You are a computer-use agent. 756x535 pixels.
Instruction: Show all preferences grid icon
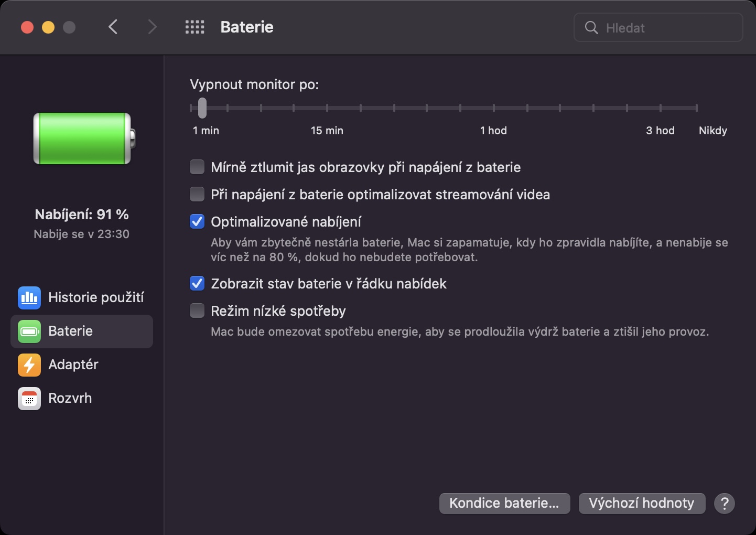point(195,27)
